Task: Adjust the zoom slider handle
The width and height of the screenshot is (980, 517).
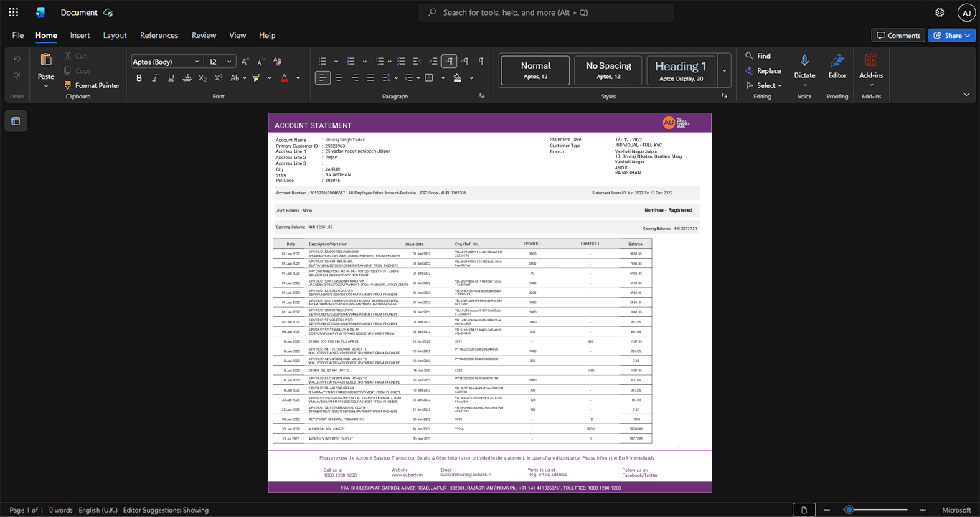Action: point(849,510)
